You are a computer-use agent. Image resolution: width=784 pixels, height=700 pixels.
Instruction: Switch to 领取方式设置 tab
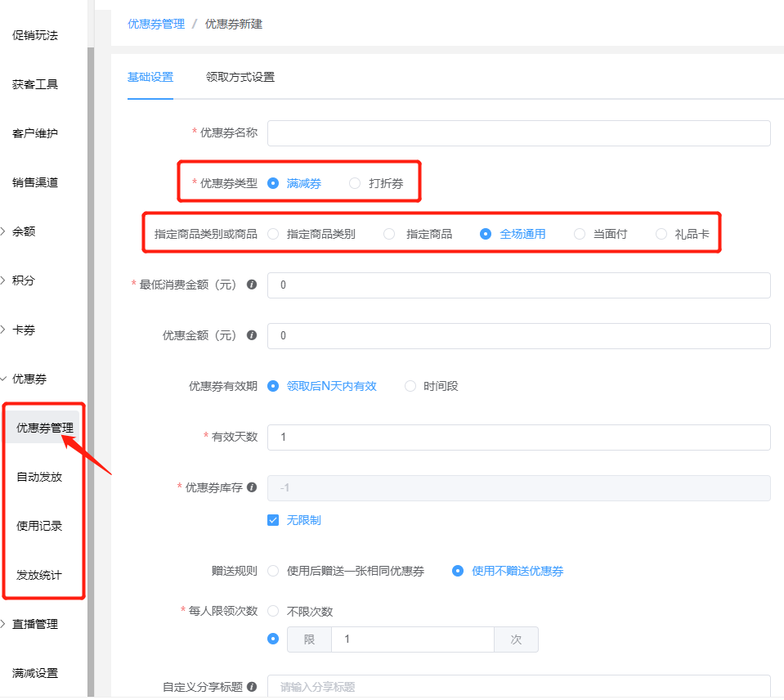click(x=240, y=78)
